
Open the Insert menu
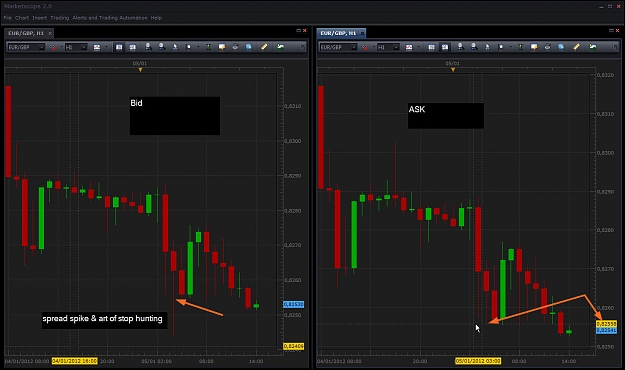pos(39,18)
